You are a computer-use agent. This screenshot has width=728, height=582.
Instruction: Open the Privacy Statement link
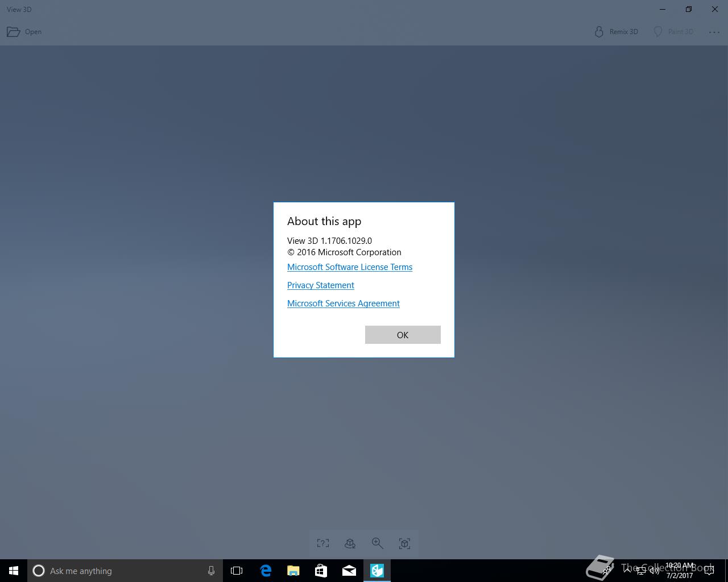point(321,285)
